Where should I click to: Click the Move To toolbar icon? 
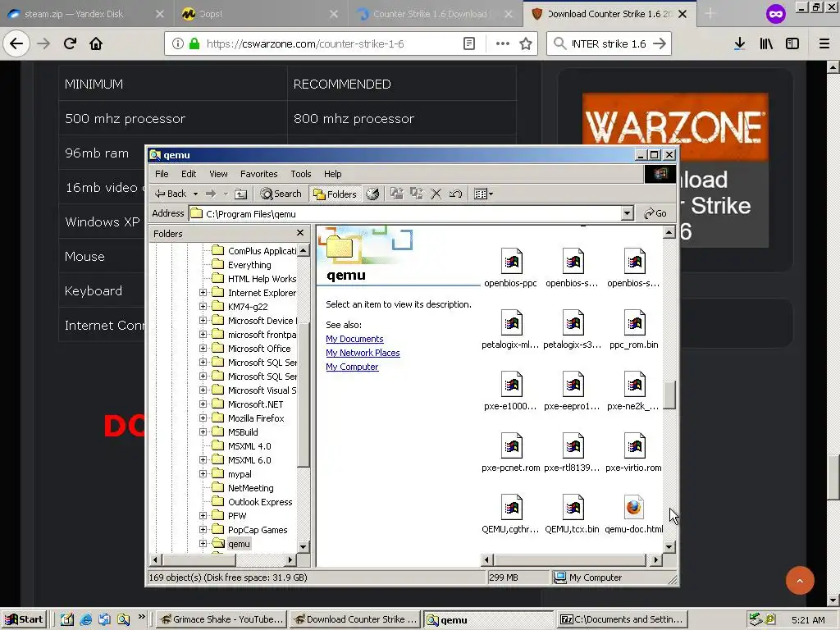click(396, 194)
